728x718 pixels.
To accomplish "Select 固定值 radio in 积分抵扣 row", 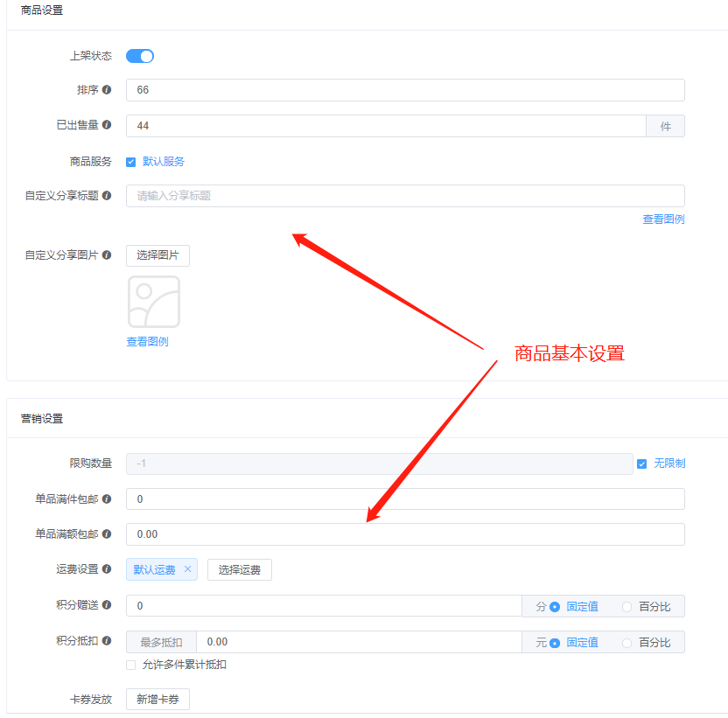I will (555, 643).
